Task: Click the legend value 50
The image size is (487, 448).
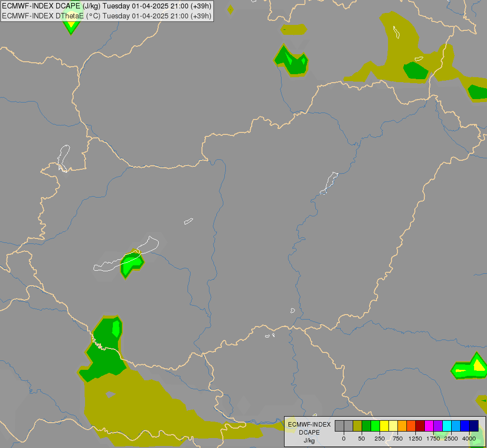Action: pos(362,439)
